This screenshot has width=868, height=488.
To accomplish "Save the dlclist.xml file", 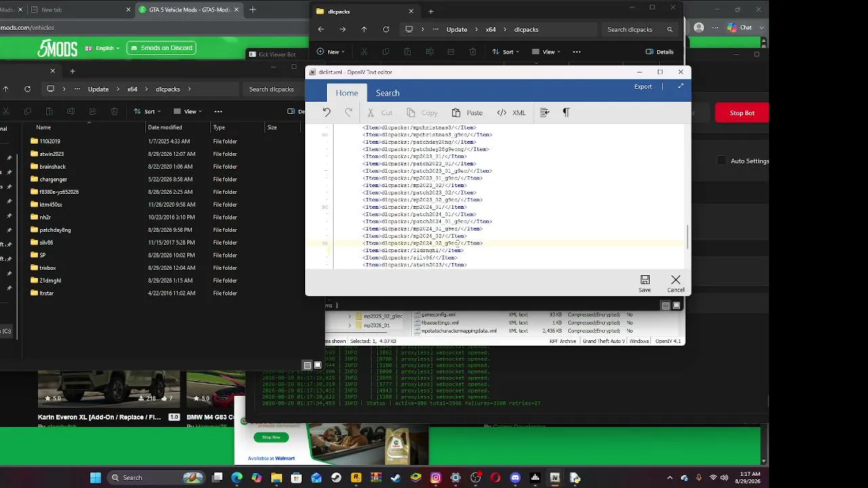I will (x=645, y=283).
